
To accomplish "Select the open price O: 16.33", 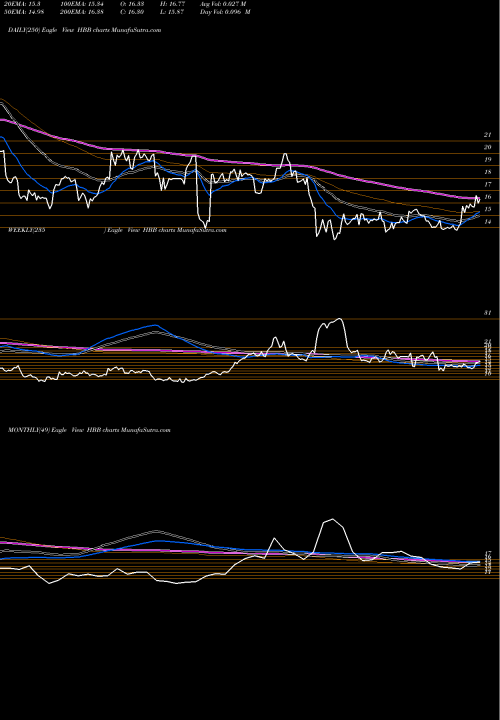I will coord(134,4).
